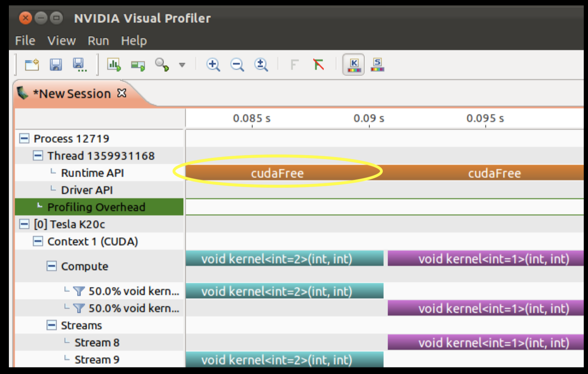Collapse the Process 12719 tree node

click(x=24, y=138)
